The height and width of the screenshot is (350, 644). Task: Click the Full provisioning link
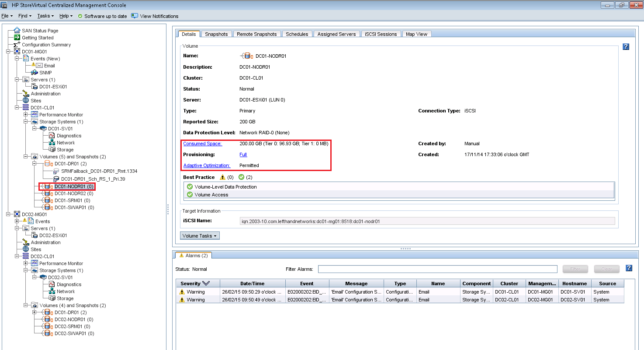click(243, 154)
